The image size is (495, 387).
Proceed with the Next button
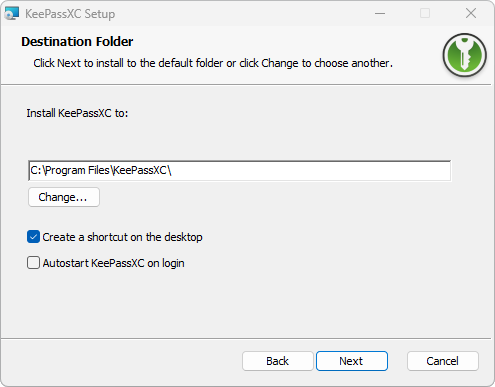[x=352, y=361]
